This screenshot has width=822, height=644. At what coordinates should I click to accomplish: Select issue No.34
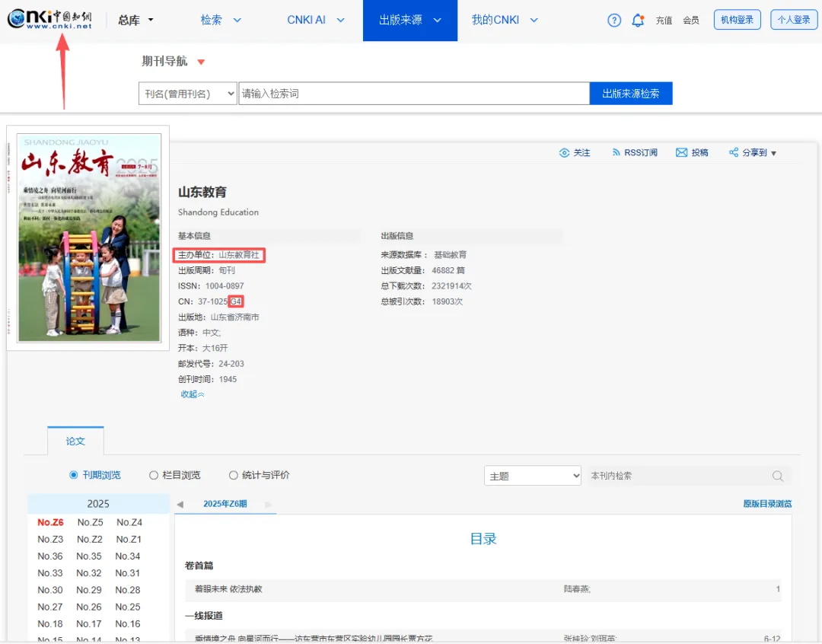128,556
